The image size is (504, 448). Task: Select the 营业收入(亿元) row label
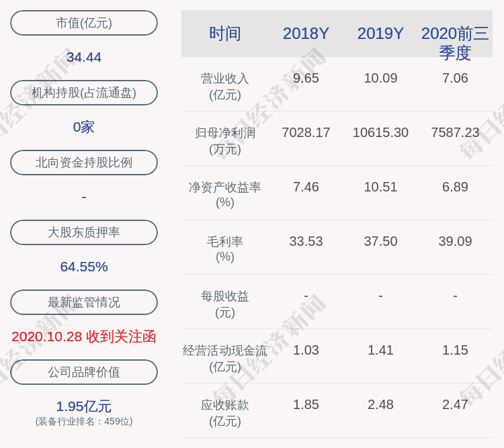[225, 87]
